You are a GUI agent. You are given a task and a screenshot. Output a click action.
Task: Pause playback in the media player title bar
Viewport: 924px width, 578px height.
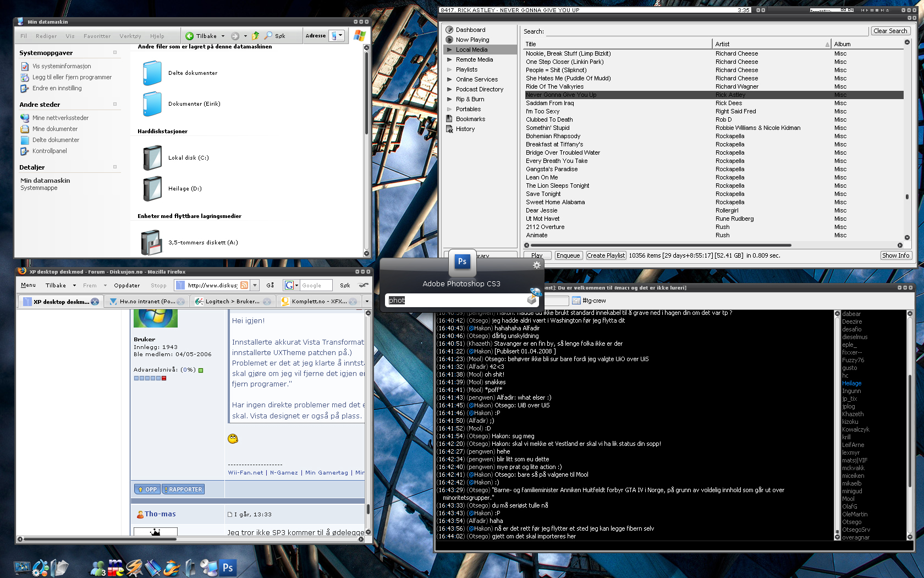pos(872,10)
